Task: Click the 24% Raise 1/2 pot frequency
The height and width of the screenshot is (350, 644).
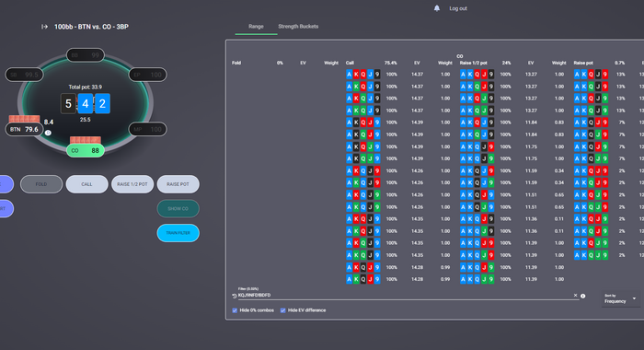Action: 506,63
